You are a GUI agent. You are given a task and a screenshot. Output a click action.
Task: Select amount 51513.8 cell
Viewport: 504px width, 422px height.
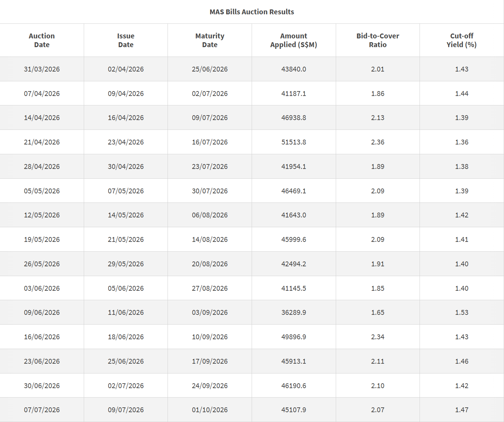tap(294, 142)
